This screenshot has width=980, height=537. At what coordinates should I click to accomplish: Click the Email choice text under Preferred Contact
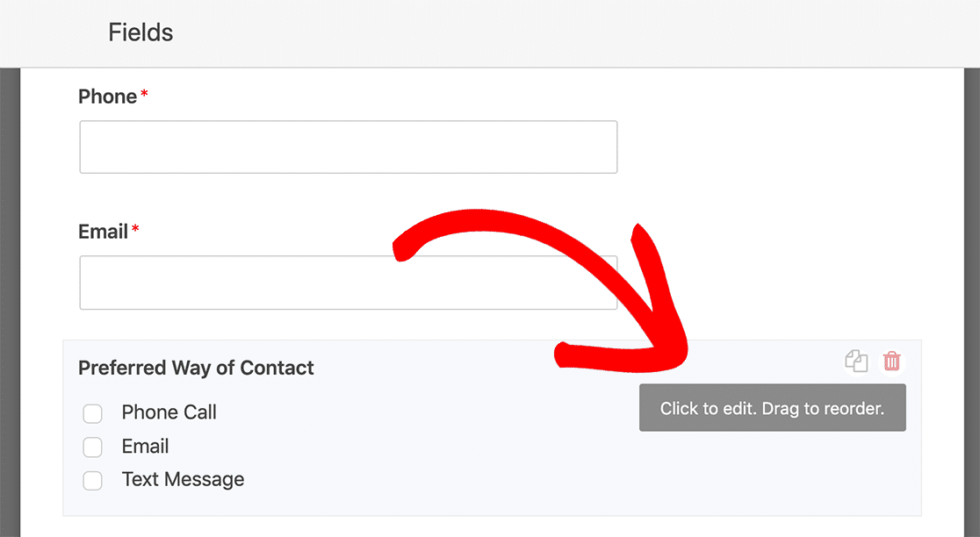pos(145,447)
